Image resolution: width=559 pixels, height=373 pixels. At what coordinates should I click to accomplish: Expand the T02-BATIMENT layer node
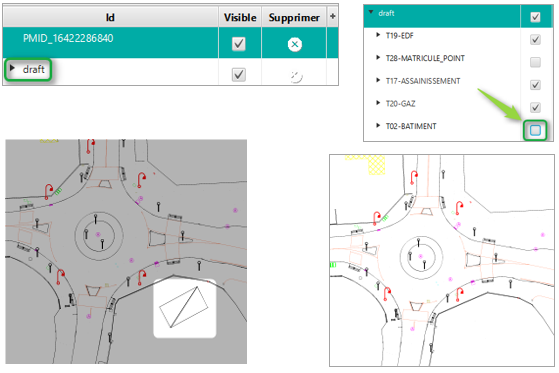pyautogui.click(x=378, y=125)
